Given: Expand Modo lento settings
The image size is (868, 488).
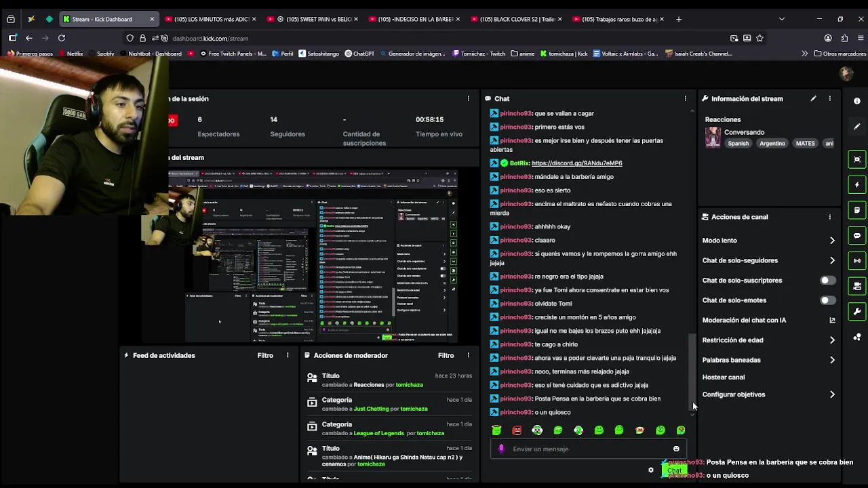Looking at the screenshot, I should coord(769,241).
